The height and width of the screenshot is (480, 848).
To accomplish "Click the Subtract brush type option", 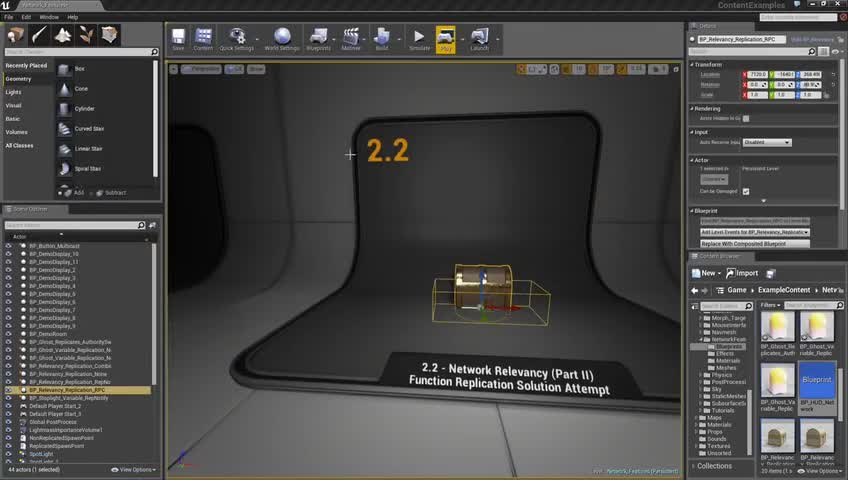I will pyautogui.click(x=111, y=193).
